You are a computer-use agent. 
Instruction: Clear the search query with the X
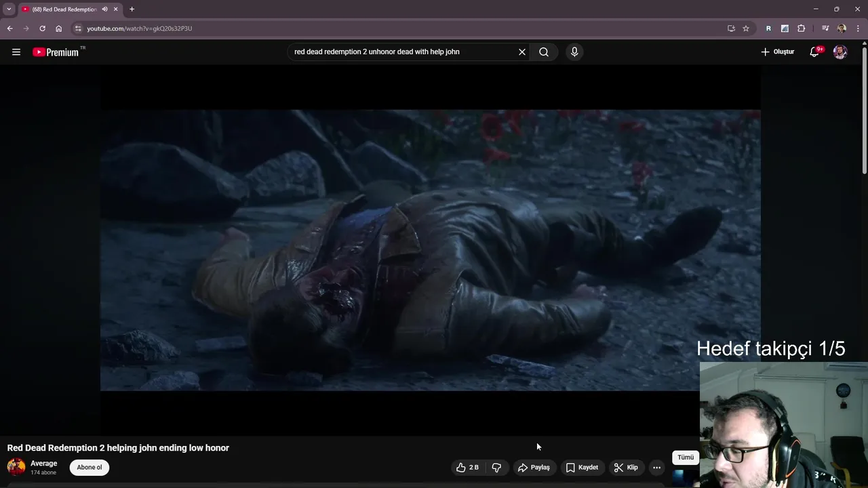[522, 52]
